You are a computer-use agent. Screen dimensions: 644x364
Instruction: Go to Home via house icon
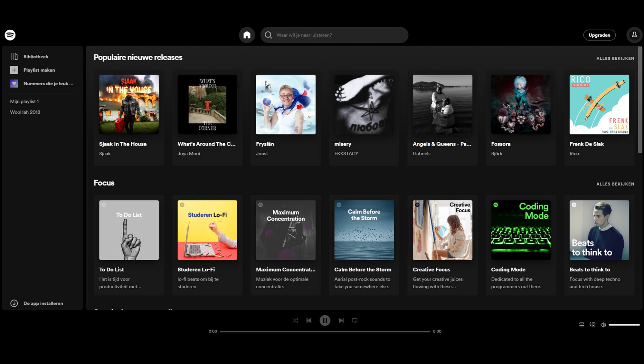[x=247, y=35]
